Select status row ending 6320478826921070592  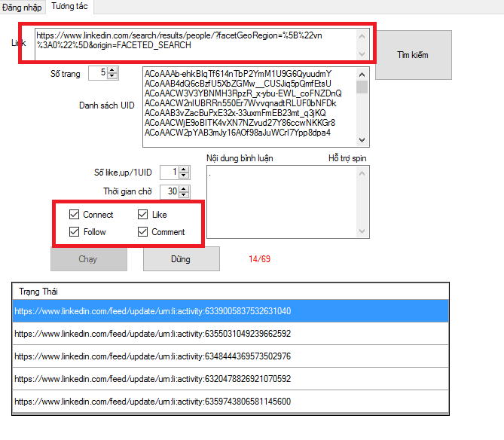[231, 379]
